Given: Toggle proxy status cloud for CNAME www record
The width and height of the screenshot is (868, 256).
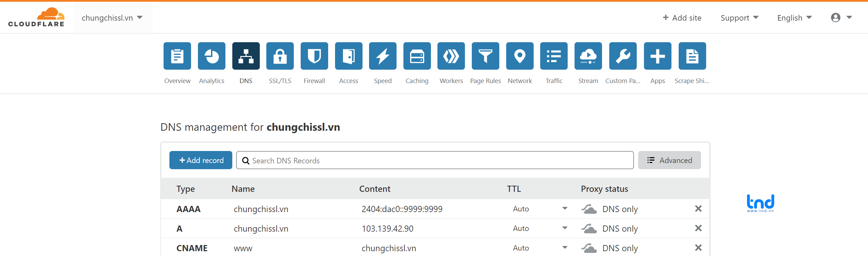Looking at the screenshot, I should (589, 248).
